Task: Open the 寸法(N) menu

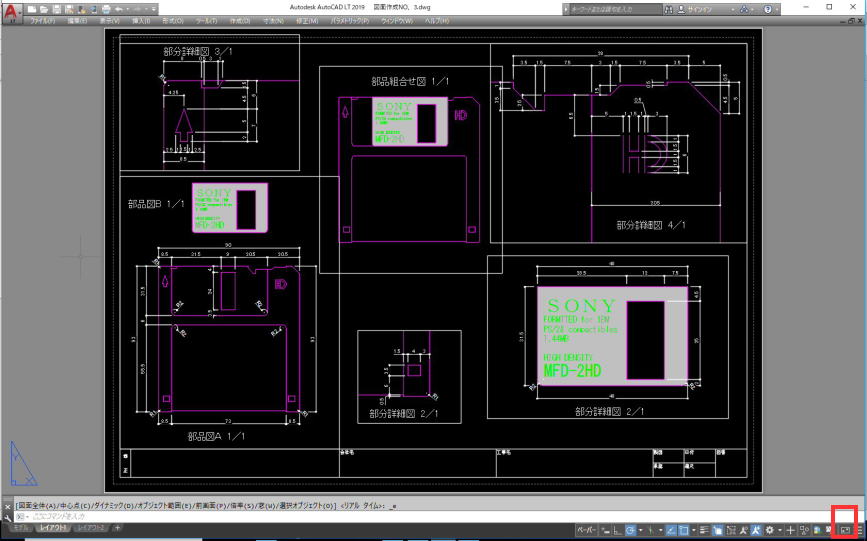Action: 273,21
